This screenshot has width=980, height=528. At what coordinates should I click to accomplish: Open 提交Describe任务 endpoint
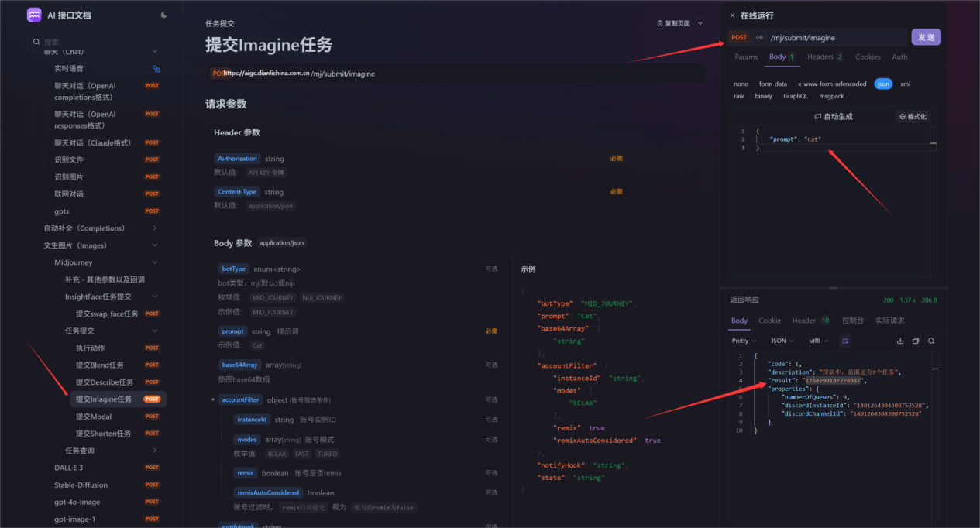coord(105,382)
